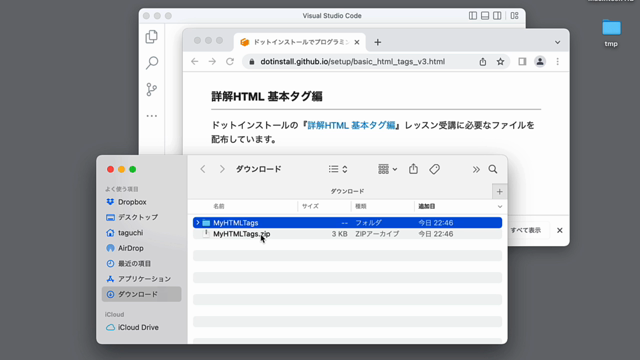Click ZIPアーカイブ kind cell
This screenshot has width=640, height=360.
click(x=377, y=234)
